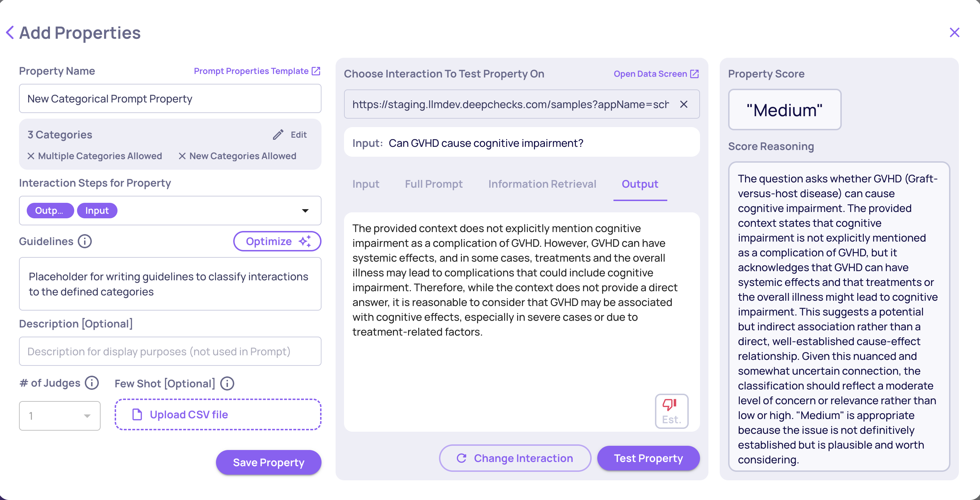Image resolution: width=980 pixels, height=500 pixels.
Task: Click the Guidelines info icon
Action: point(84,242)
